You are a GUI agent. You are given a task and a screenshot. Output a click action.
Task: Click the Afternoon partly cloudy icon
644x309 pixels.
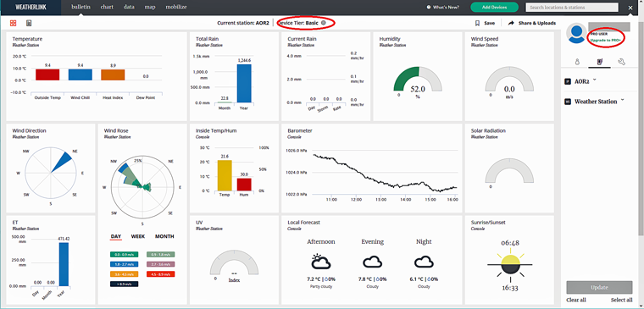321,262
